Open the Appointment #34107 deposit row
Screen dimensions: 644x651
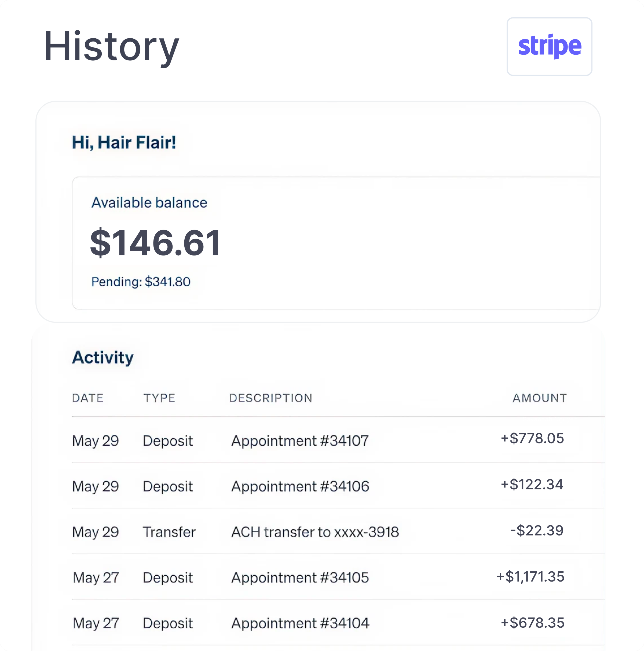(x=338, y=440)
